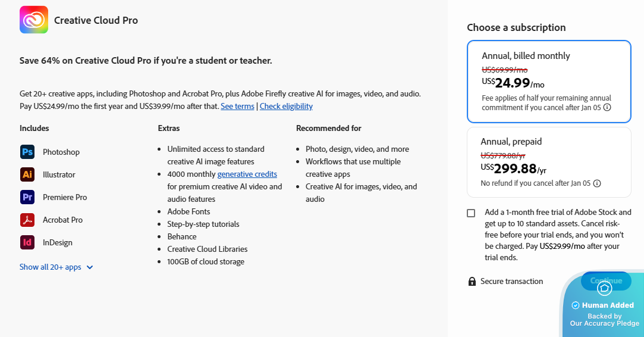Click the Photoshop app icon

[x=27, y=152]
